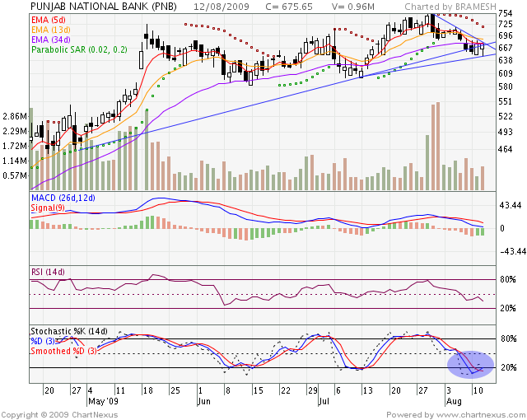The image size is (527, 420).
Task: Click the tallest volume bar near July 30
Action: [x=438, y=146]
